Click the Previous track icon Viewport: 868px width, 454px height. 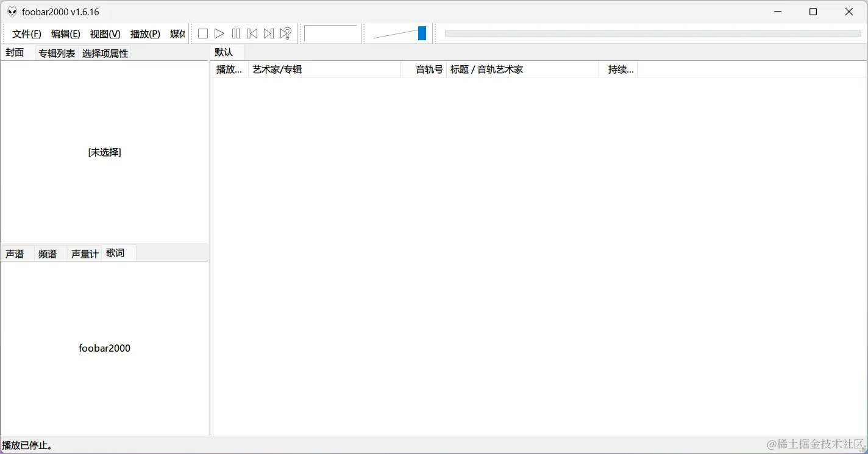[252, 34]
